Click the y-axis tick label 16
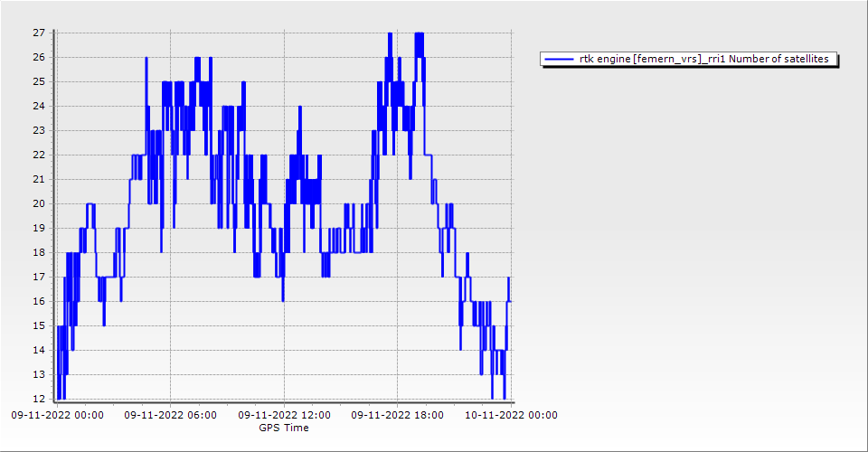Screen dimensions: 868x452 point(39,301)
